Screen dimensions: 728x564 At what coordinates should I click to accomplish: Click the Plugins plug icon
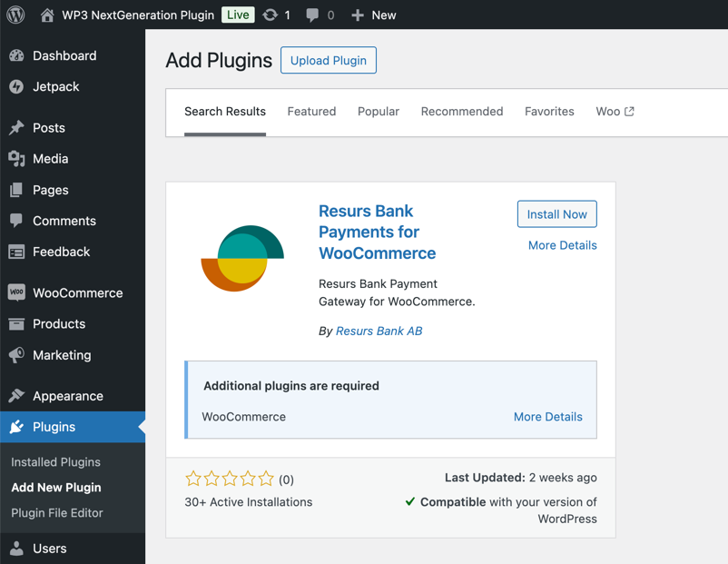(x=16, y=427)
